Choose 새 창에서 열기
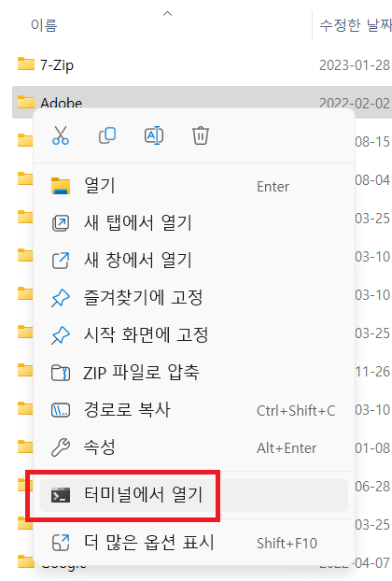The image size is (392, 581). tap(194, 261)
